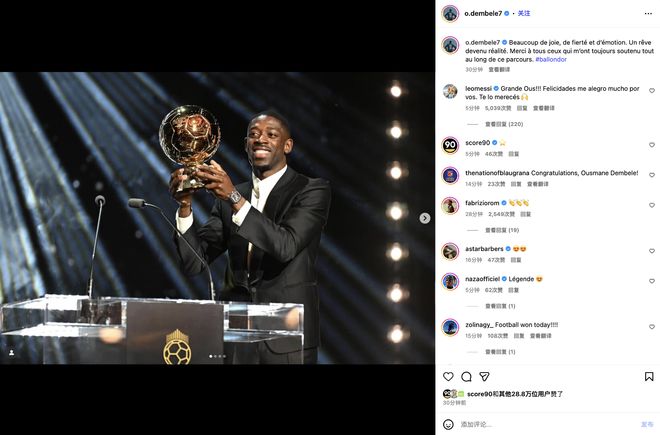Open the three-dot more options menu
The width and height of the screenshot is (660, 435).
coord(648,13)
